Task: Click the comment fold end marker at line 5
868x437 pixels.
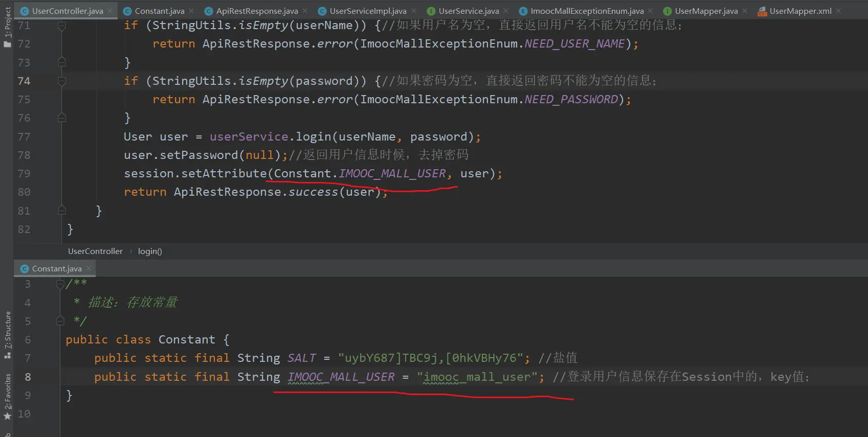Action: 60,321
